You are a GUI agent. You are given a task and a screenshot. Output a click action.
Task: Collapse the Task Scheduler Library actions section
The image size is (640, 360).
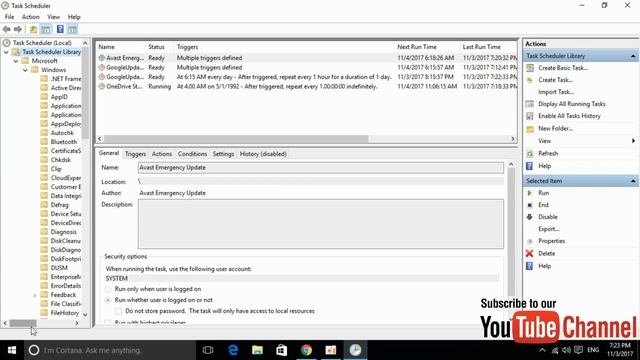[633, 56]
